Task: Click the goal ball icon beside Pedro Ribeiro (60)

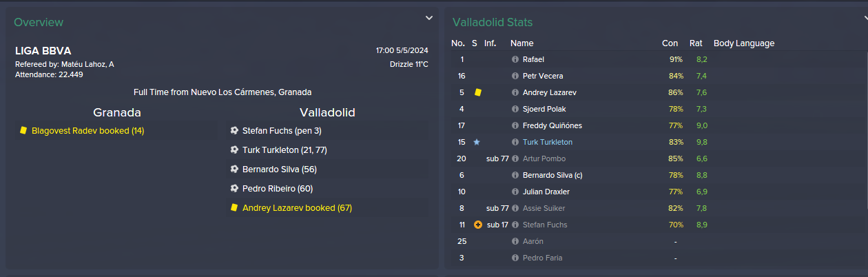Action: tap(235, 189)
